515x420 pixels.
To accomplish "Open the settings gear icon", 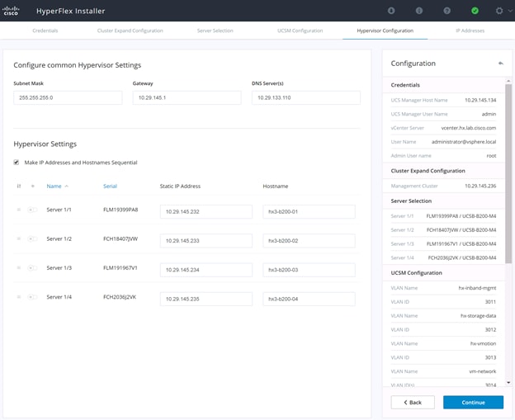I will [x=499, y=11].
